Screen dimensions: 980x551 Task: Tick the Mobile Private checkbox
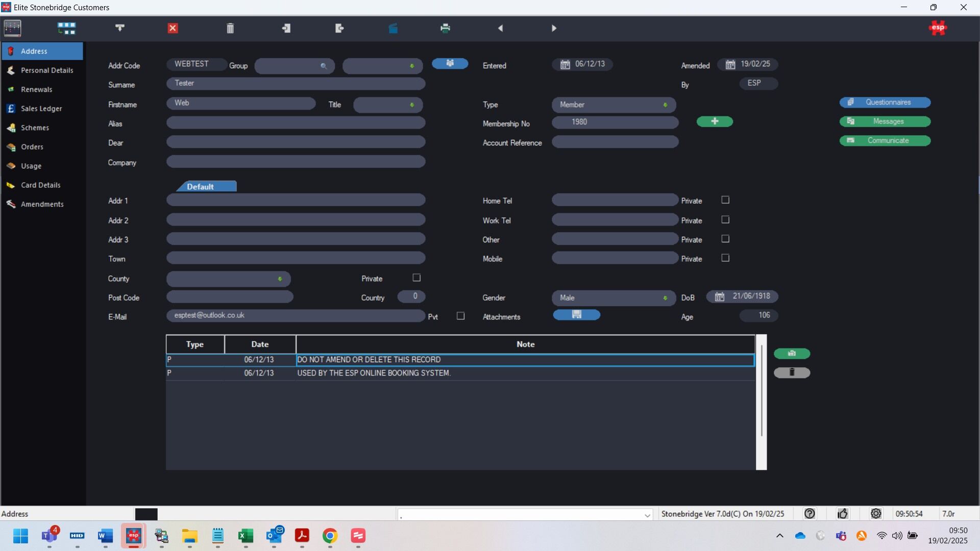(725, 258)
